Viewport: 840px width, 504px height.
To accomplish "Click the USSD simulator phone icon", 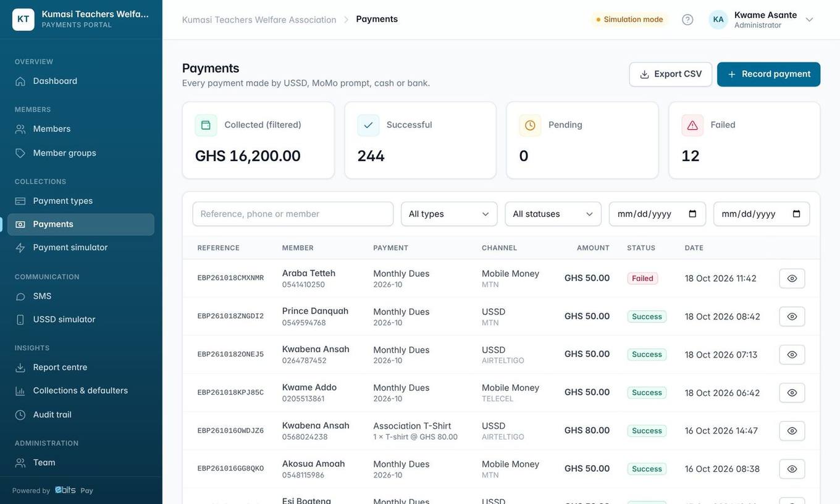I will tap(20, 319).
